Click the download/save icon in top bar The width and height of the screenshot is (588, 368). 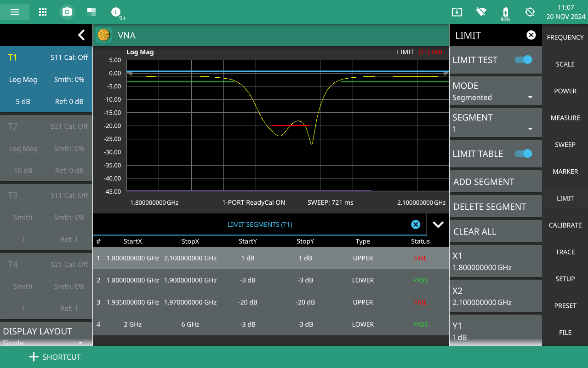coord(457,12)
